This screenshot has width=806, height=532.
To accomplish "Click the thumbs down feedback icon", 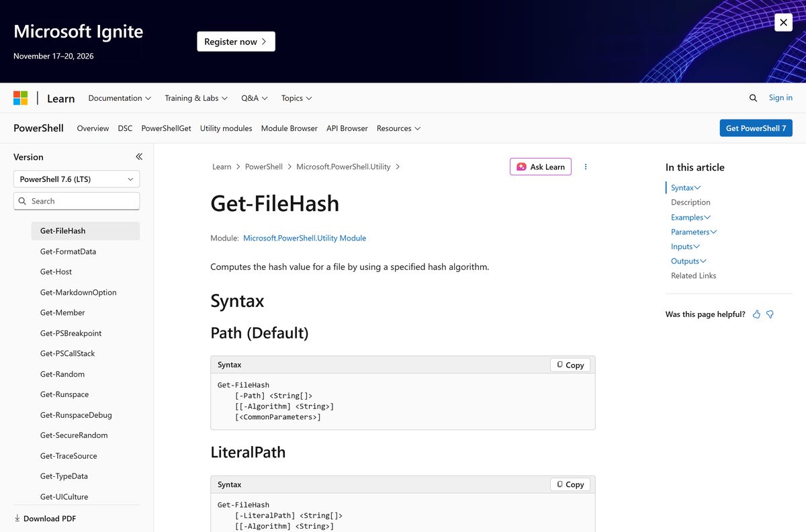I will 770,314.
